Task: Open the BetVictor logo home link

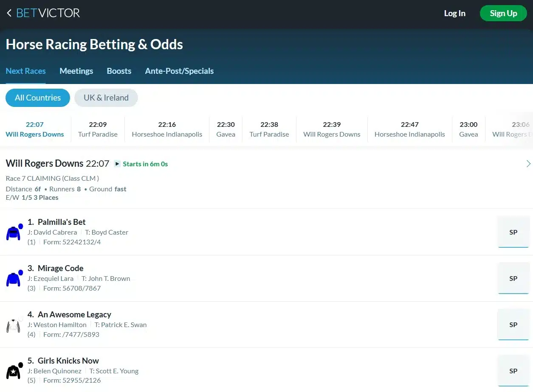Action: tap(48, 13)
